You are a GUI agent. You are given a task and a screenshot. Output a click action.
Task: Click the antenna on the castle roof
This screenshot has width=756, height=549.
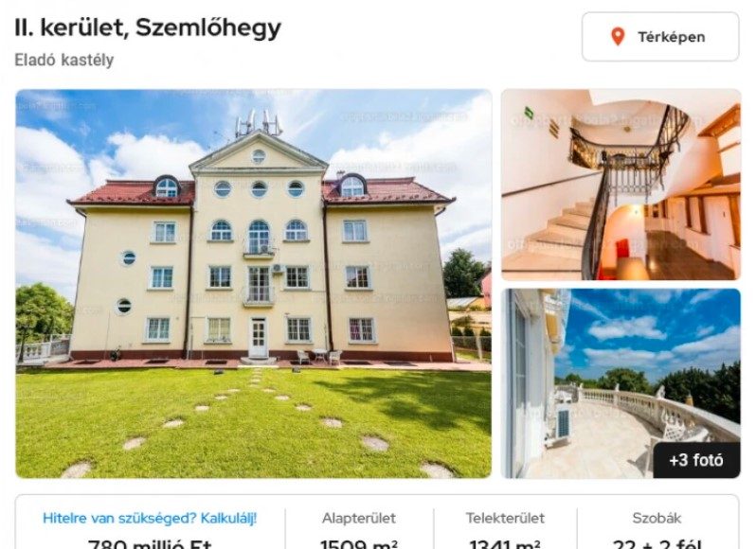[259, 123]
